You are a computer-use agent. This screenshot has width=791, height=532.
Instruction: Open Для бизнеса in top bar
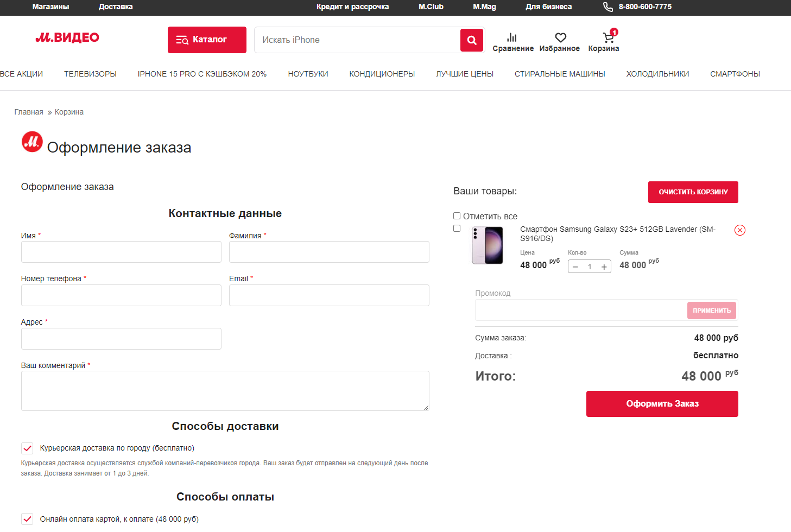pyautogui.click(x=548, y=7)
